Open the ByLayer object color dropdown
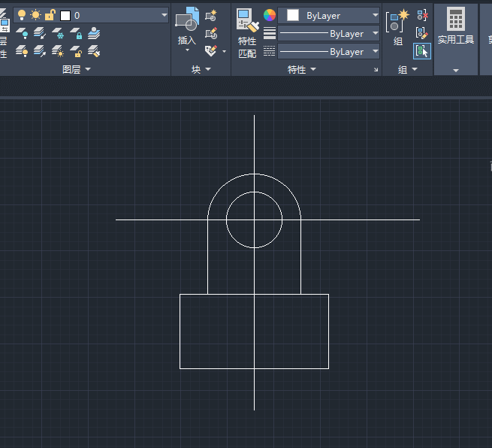 376,15
